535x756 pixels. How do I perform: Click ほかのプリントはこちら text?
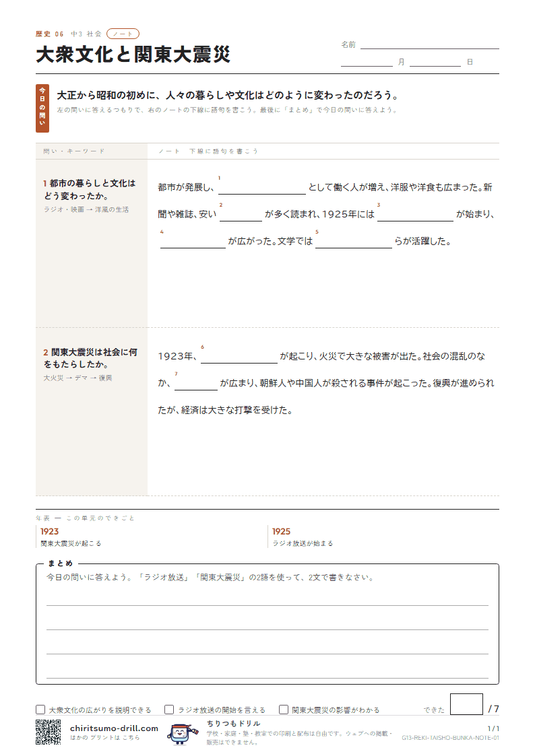tap(104, 738)
